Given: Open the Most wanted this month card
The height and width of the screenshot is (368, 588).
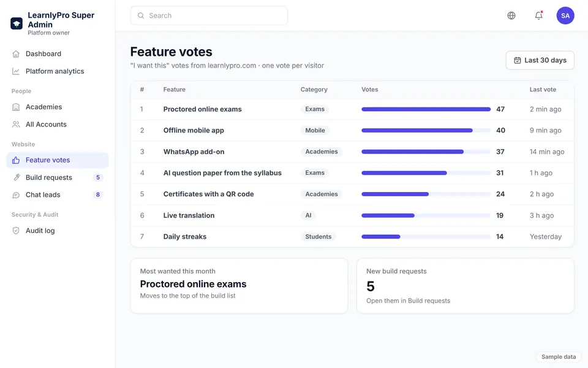Looking at the screenshot, I should pyautogui.click(x=239, y=286).
